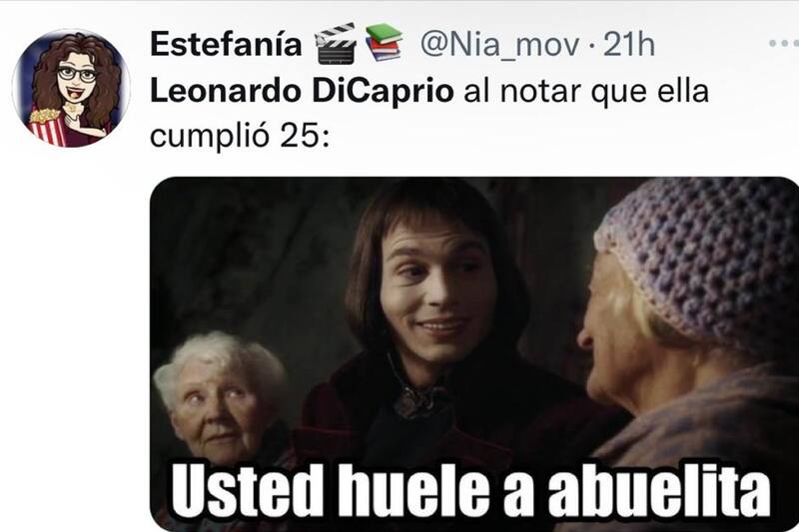Click the popcorn bucket in the avatar

tap(47, 128)
